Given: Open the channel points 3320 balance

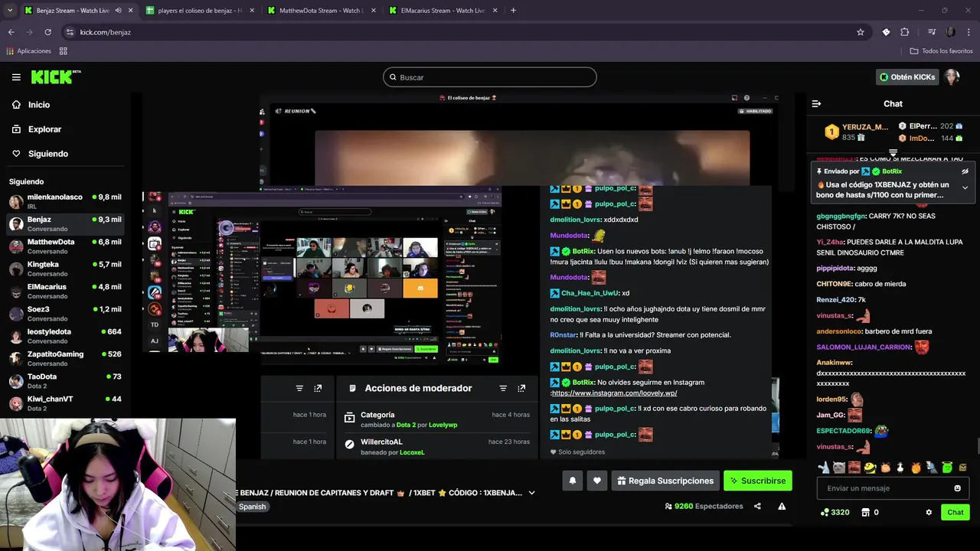Looking at the screenshot, I should click(x=835, y=512).
